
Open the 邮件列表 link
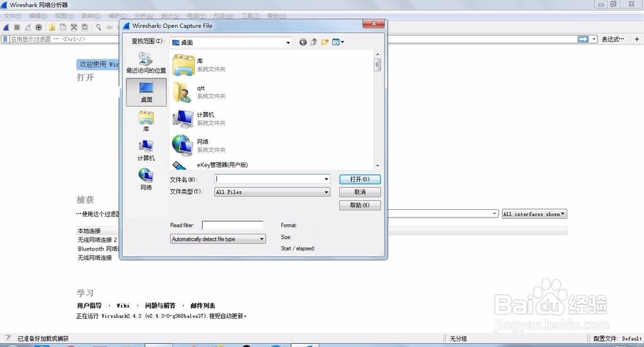pyautogui.click(x=203, y=306)
